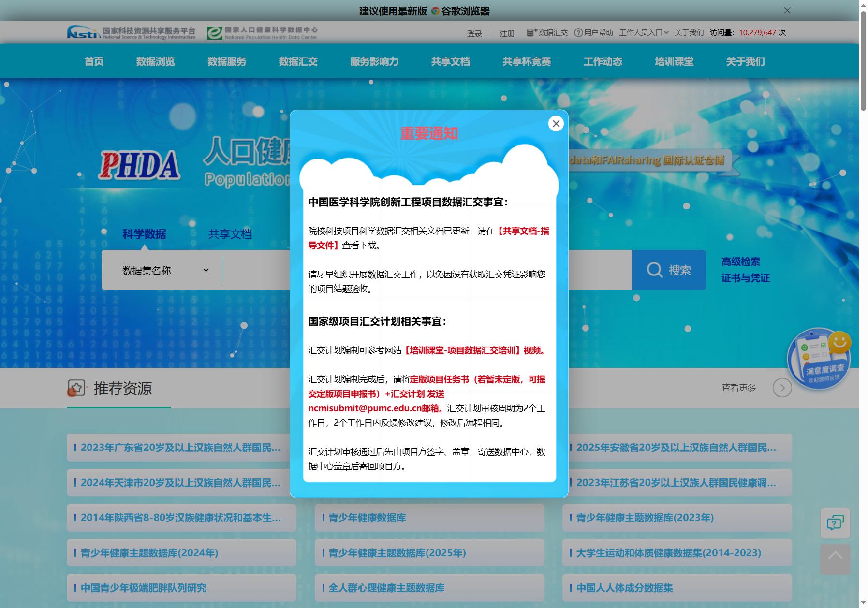The height and width of the screenshot is (608, 868).
Task: Open 用户帮助 question mark link
Action: pyautogui.click(x=593, y=32)
